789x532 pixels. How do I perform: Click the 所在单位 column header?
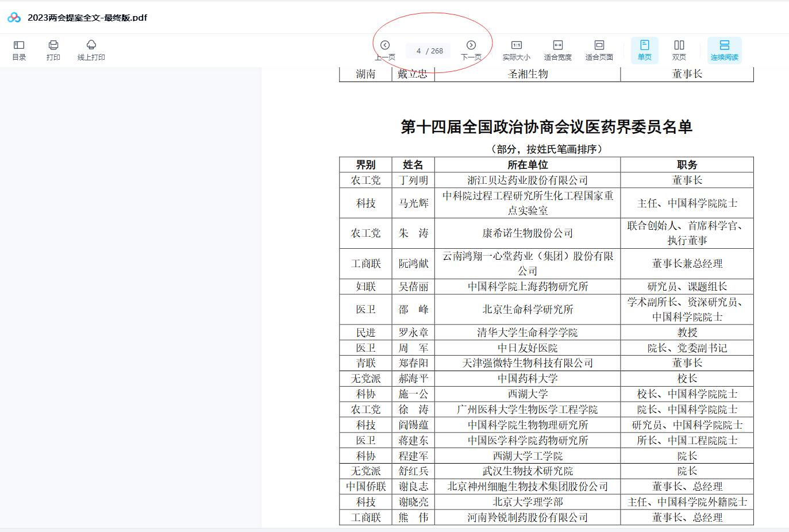click(x=527, y=165)
